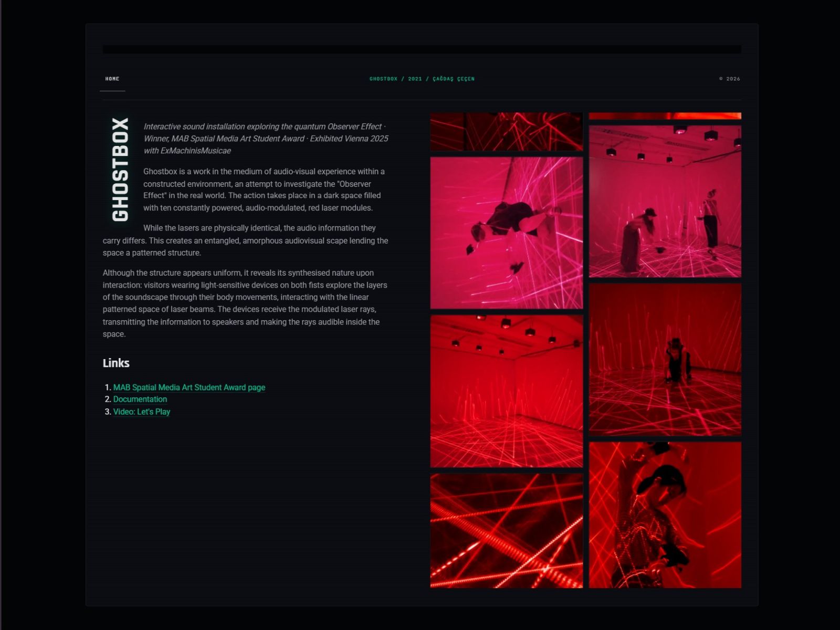Click the GHOSTBOX / 2021 / ÇAĞDAŞ ÇEÇEN header text
The width and height of the screenshot is (840, 630).
(x=422, y=79)
